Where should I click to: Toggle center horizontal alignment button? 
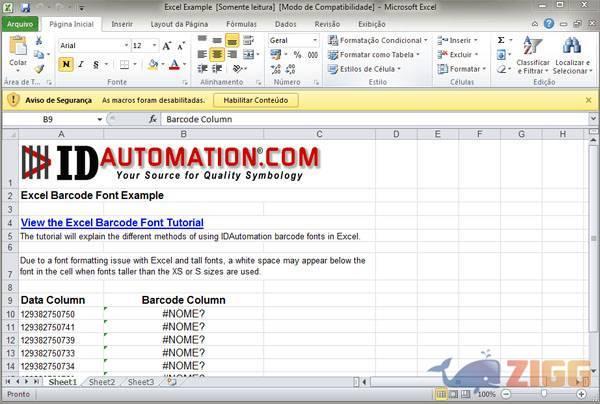click(x=217, y=55)
